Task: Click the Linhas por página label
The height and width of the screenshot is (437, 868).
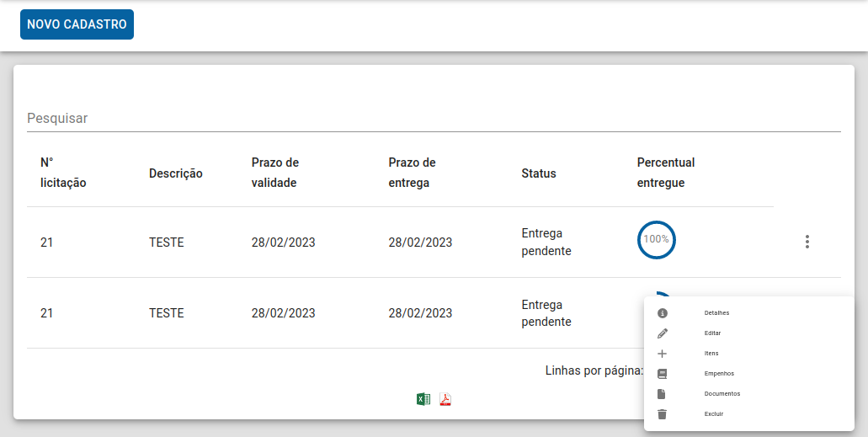Action: pos(594,370)
